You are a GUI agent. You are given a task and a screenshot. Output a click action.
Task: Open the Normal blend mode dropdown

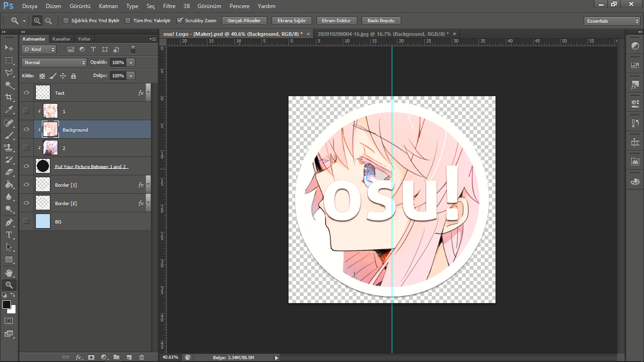(54, 62)
